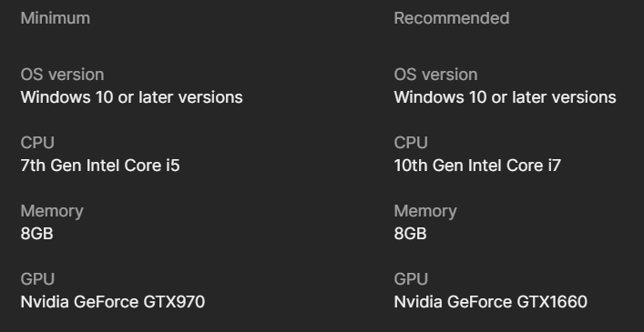This screenshot has width=644, height=332.
Task: Select Nvidia GeForce GTX970 text
Action: 113,302
